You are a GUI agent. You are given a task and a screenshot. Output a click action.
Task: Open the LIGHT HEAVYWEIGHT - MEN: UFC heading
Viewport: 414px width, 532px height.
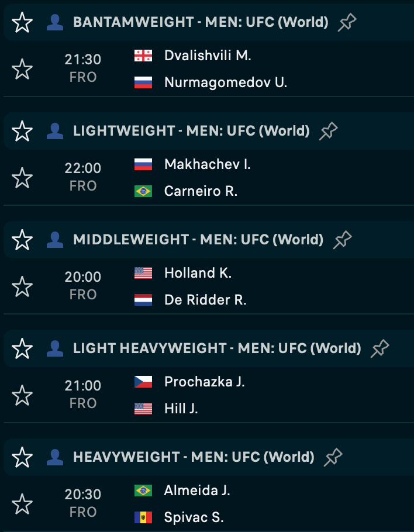tap(217, 348)
